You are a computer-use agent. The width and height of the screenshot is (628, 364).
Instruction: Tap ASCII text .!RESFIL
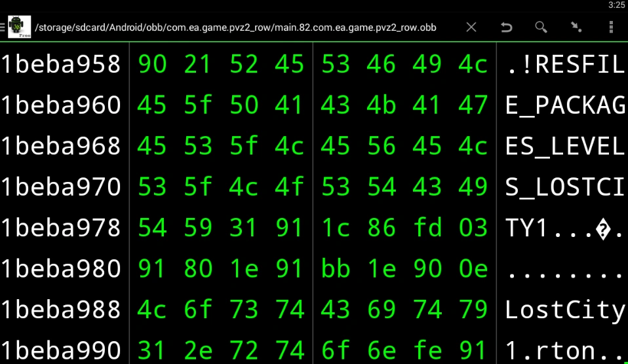coord(565,64)
